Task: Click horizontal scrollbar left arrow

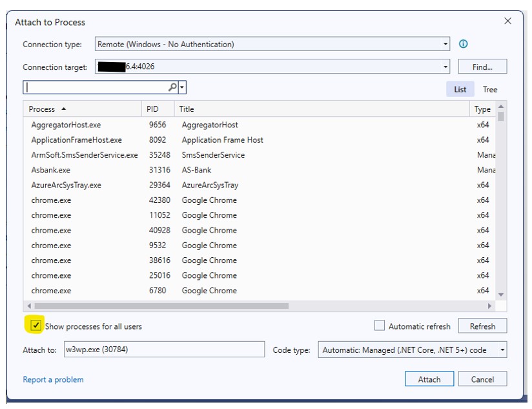Action: coord(29,306)
